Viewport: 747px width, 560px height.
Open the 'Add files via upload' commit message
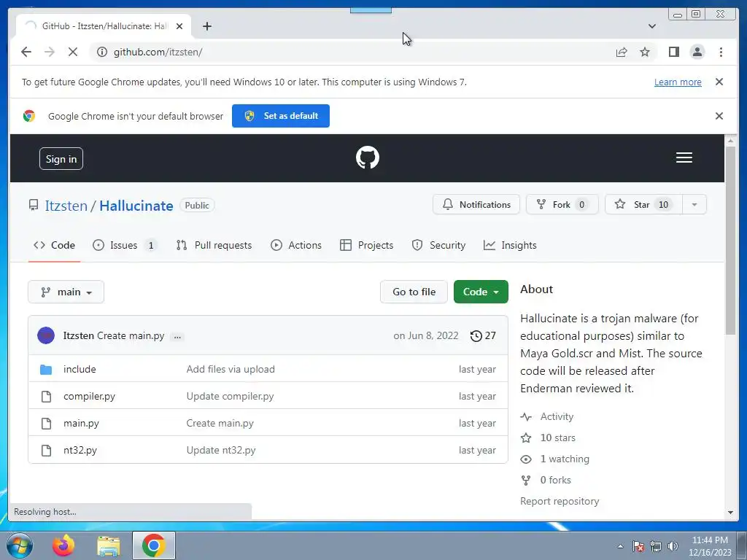231,370
